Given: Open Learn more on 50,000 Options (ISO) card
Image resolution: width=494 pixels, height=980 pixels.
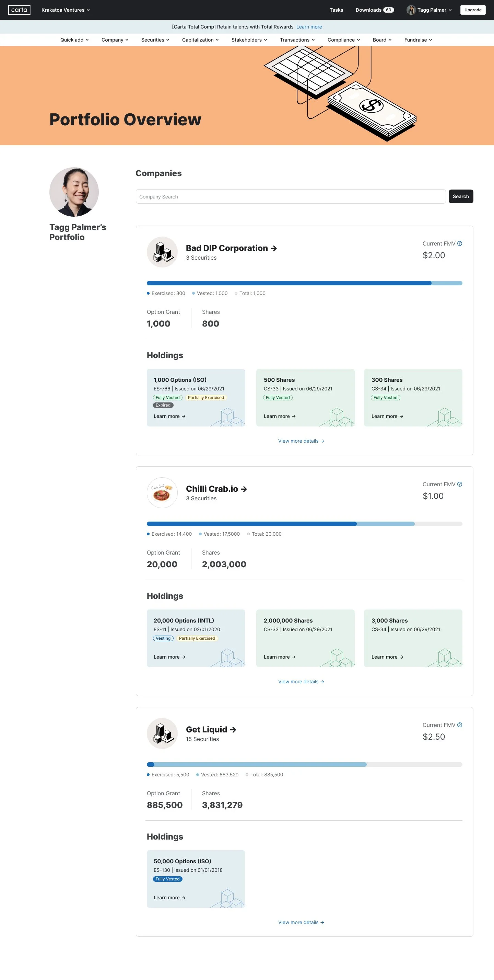Looking at the screenshot, I should tap(169, 898).
